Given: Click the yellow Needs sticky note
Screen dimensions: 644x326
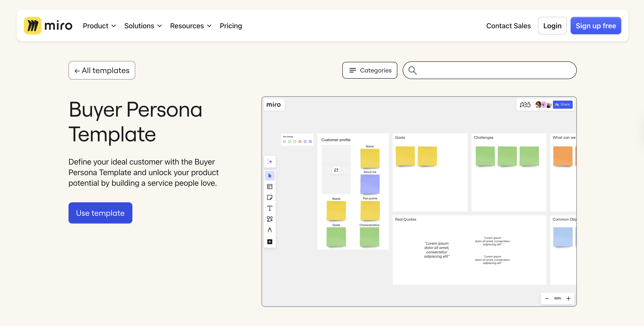Looking at the screenshot, I should tap(336, 210).
